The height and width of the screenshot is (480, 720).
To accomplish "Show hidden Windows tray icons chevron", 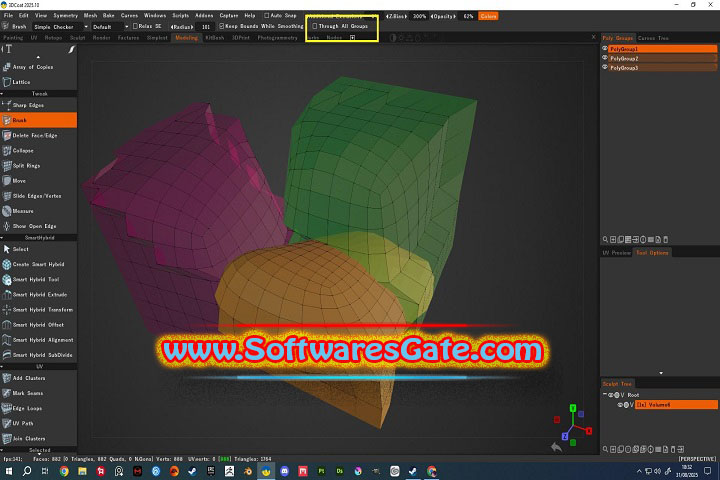I will tap(639, 471).
